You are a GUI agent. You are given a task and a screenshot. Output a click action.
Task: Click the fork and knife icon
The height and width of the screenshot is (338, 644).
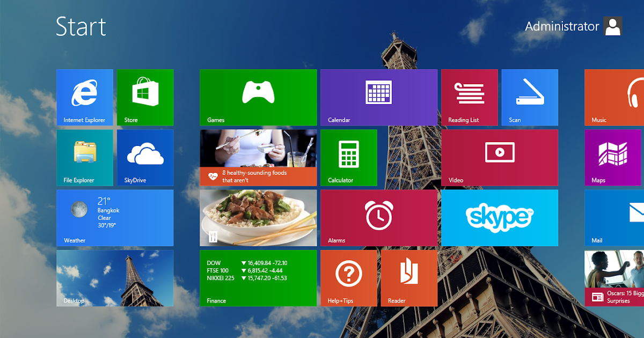click(212, 237)
